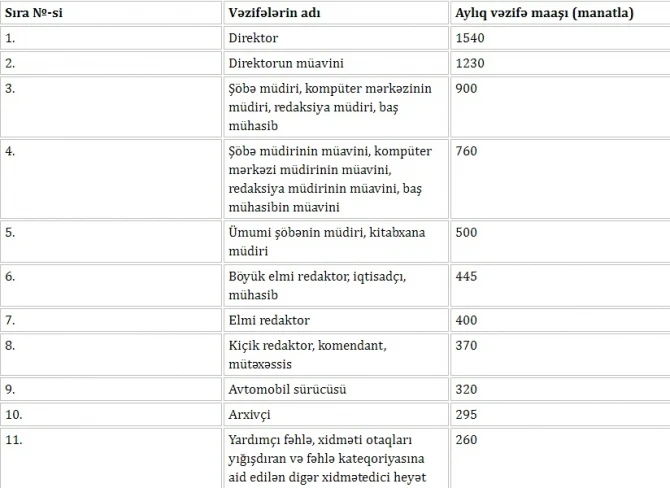
Task: Select the salary value 445
Action: tap(466, 276)
